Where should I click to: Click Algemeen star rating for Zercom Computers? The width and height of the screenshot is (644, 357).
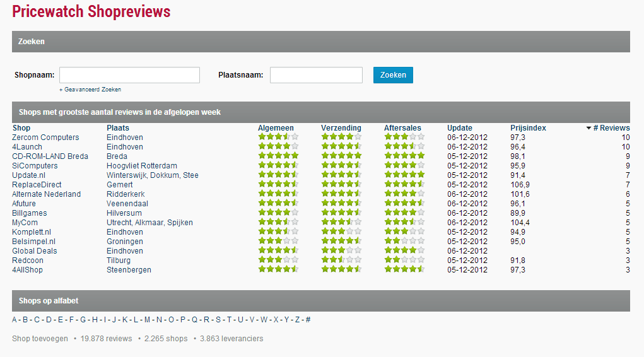[278, 137]
